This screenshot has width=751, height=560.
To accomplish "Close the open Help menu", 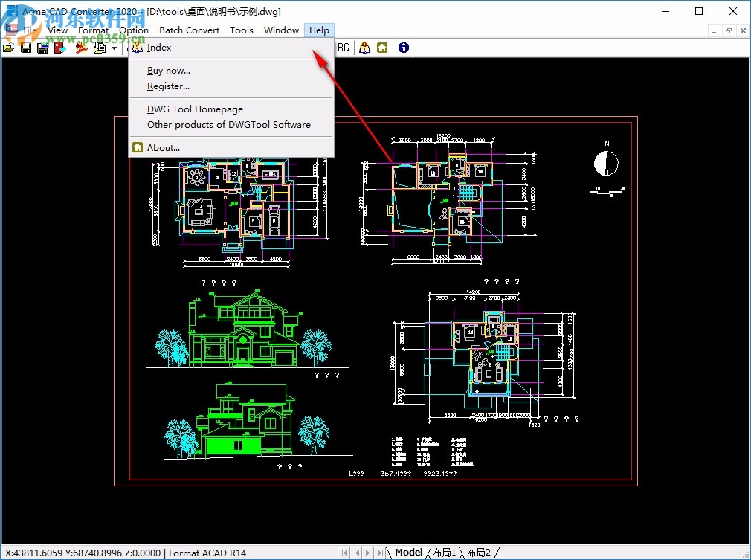I will (x=319, y=30).
